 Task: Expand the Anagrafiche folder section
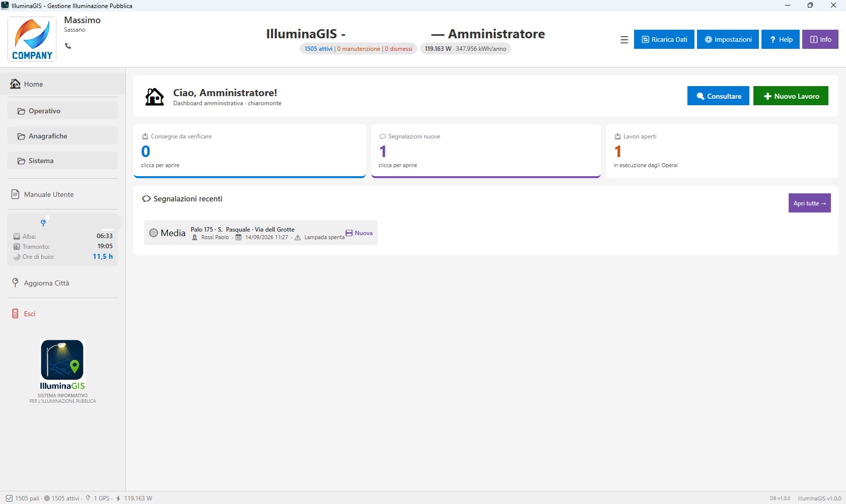click(x=62, y=136)
